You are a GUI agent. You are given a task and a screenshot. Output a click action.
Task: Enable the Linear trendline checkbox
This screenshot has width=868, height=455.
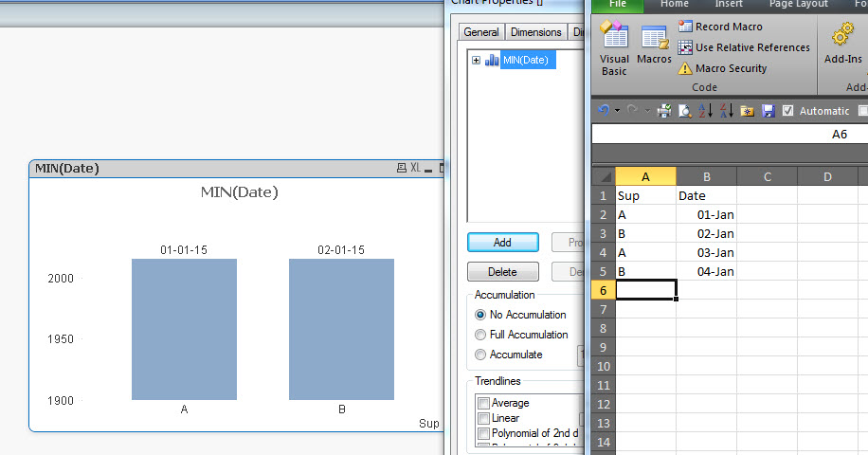[483, 418]
